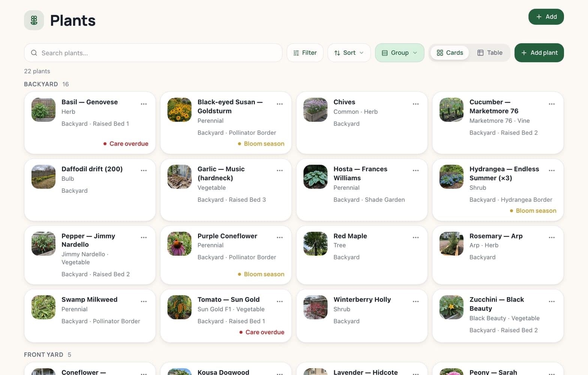Image resolution: width=588 pixels, height=375 pixels.
Task: View the Hosta — Frances Williams photo
Action: point(315,177)
